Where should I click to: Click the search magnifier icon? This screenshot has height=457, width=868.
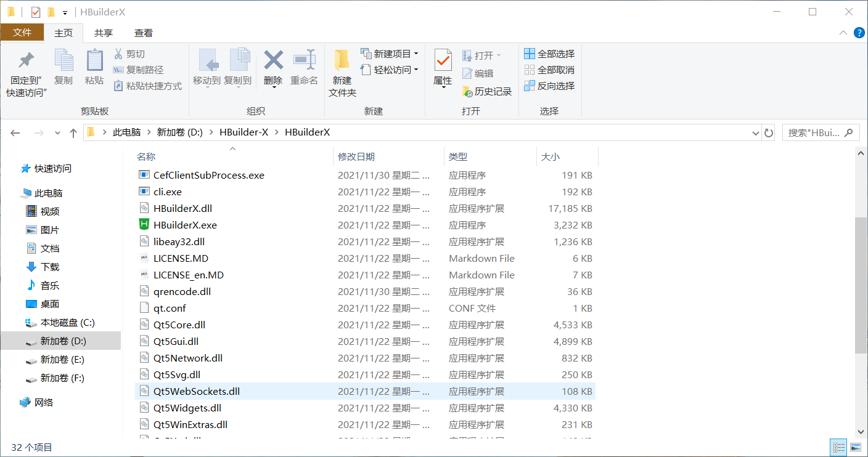tap(850, 132)
